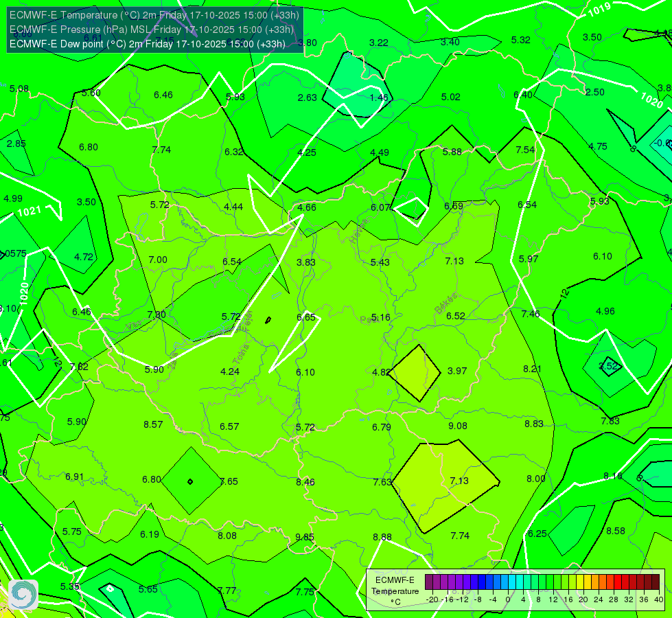Click the dew point value 5.43
672x618 pixels.
click(x=380, y=262)
